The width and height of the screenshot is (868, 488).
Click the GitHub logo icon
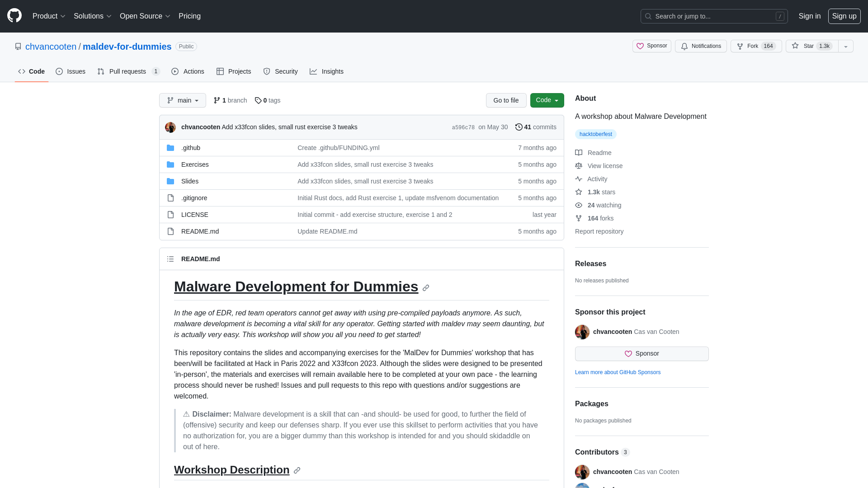click(14, 15)
